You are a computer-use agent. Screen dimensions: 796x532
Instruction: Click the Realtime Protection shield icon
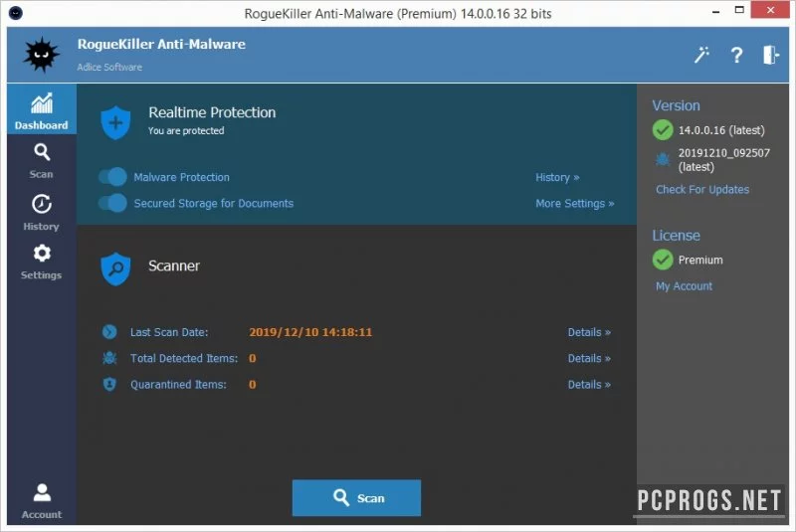115,122
